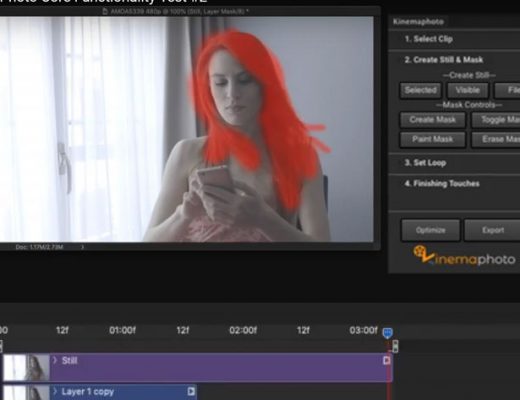Click the document title tab AMDAS339

click(x=175, y=12)
